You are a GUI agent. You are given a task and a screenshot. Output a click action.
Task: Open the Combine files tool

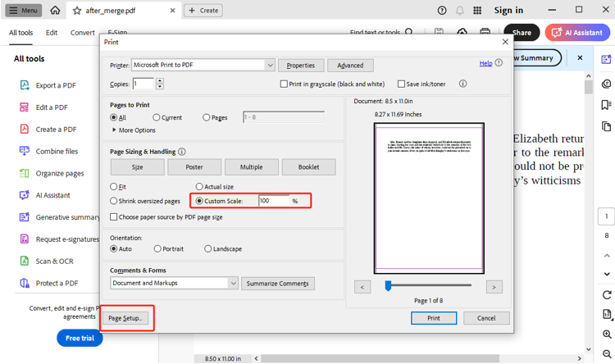pyautogui.click(x=48, y=151)
